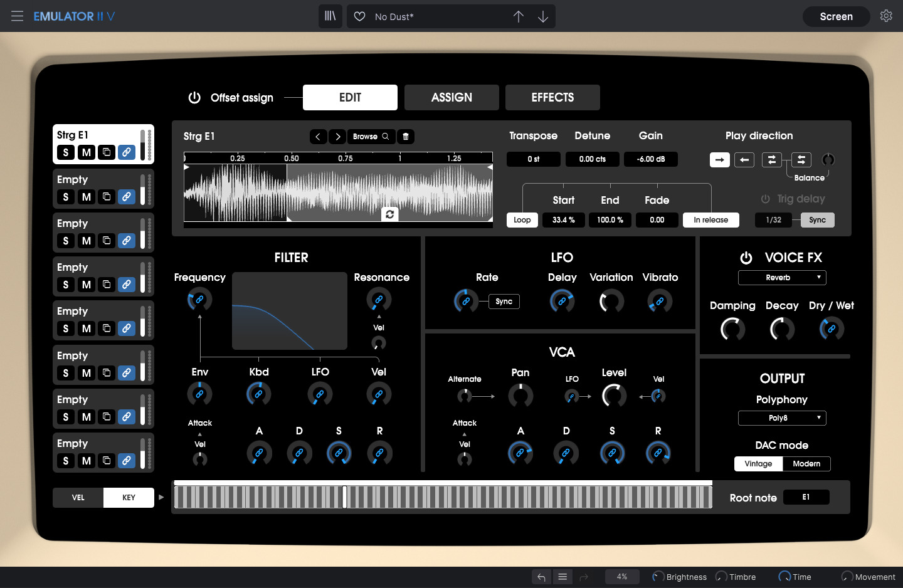Image resolution: width=903 pixels, height=588 pixels.
Task: Open Polyphony Poly8 dropdown
Action: [782, 418]
